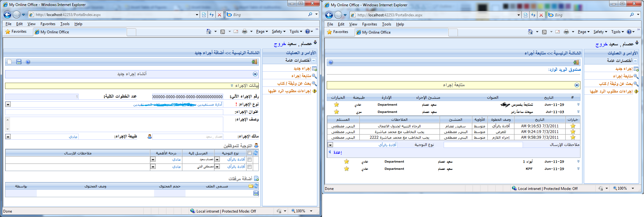644x217 pixels.
Task: Click the save icon in the new procedure toolbar
Action: pos(19,62)
